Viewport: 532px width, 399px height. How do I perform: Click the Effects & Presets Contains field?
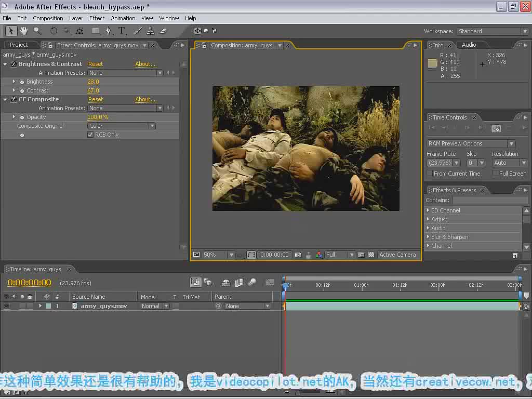pos(490,200)
